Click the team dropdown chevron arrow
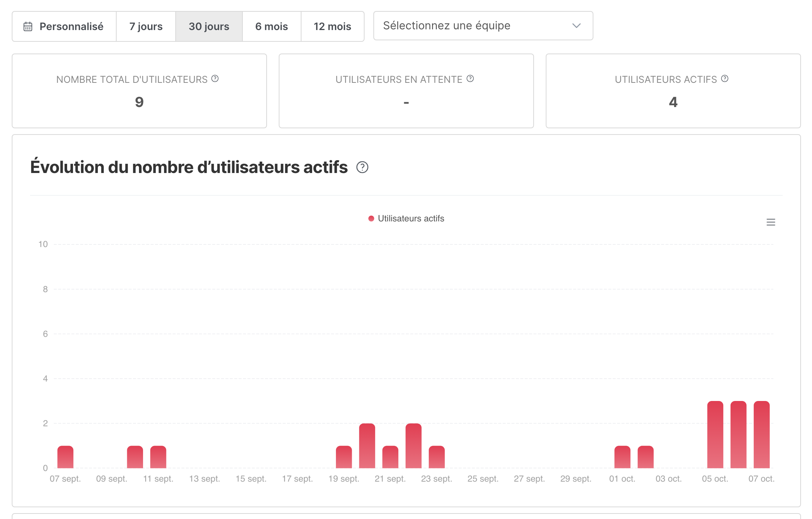This screenshot has height=519, width=812. click(x=577, y=26)
